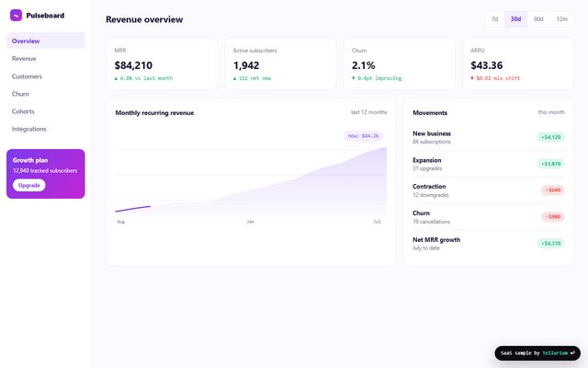Screen dimensions: 588x368
Task: Click the Jan axis label on chart
Action: 250,222
